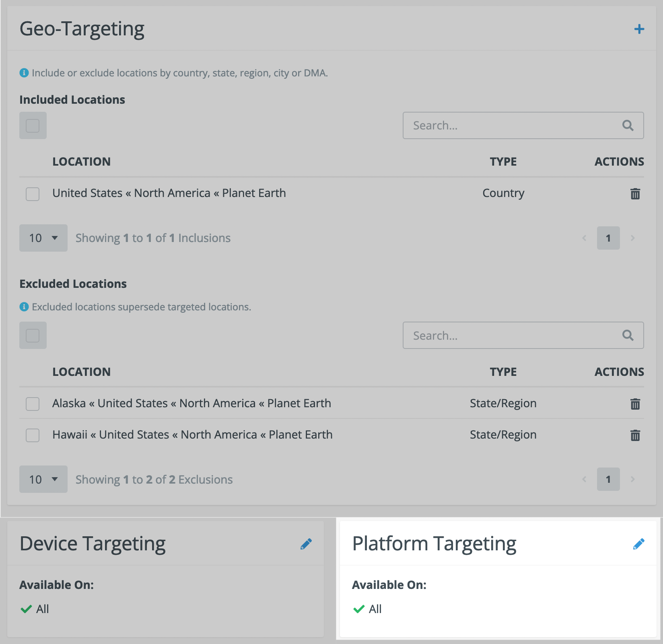Click the search icon in Excluded Locations
663x644 pixels.
pyautogui.click(x=628, y=336)
